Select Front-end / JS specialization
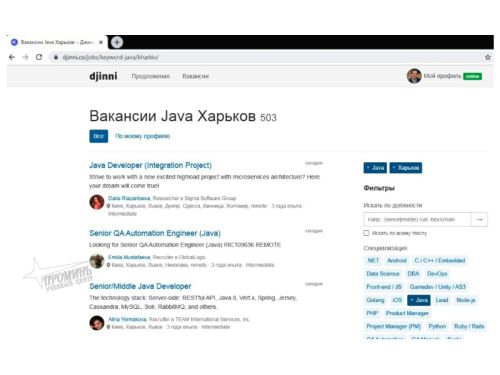500x375 pixels. [x=384, y=287]
